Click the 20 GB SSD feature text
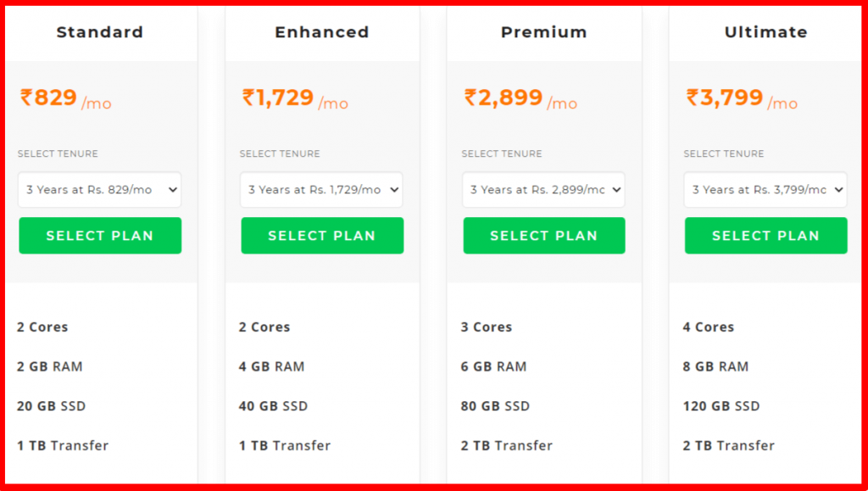 click(52, 406)
